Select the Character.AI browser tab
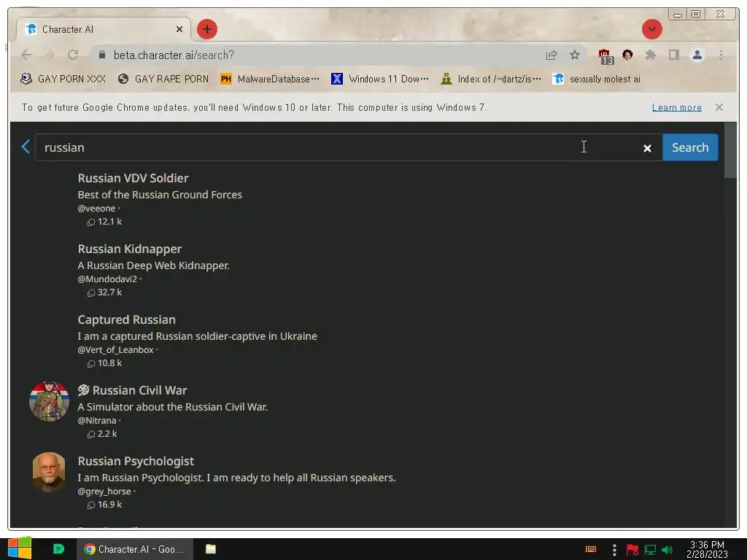This screenshot has height=560, width=747. (104, 29)
